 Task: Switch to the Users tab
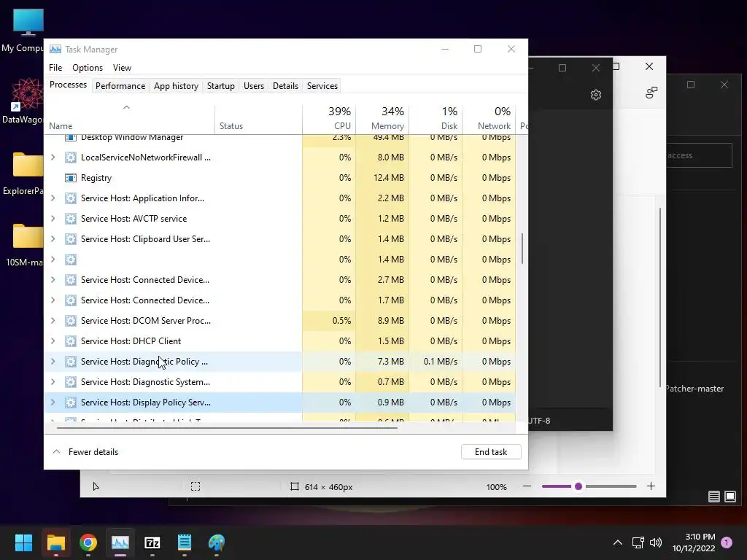253,86
